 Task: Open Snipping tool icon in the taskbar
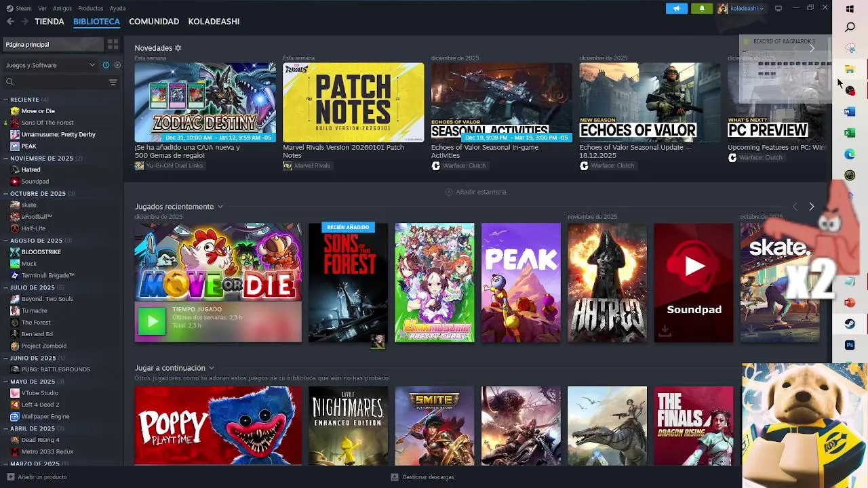[x=850, y=48]
